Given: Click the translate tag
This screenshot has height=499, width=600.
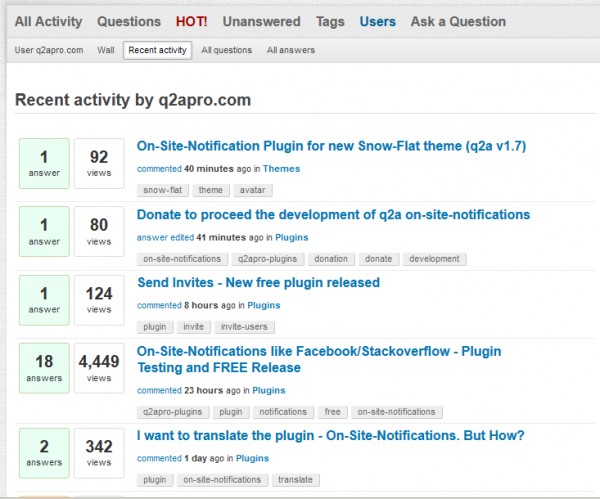Looking at the screenshot, I should (x=296, y=480).
